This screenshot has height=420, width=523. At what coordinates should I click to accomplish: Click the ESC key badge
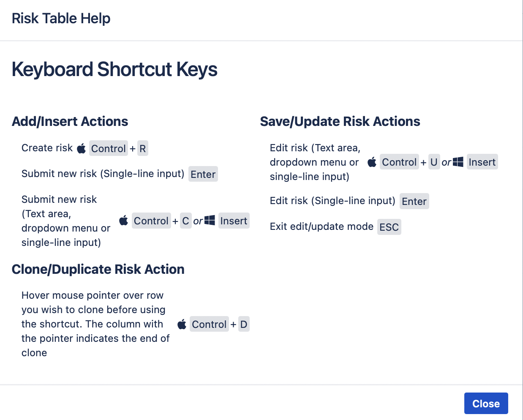tap(389, 227)
